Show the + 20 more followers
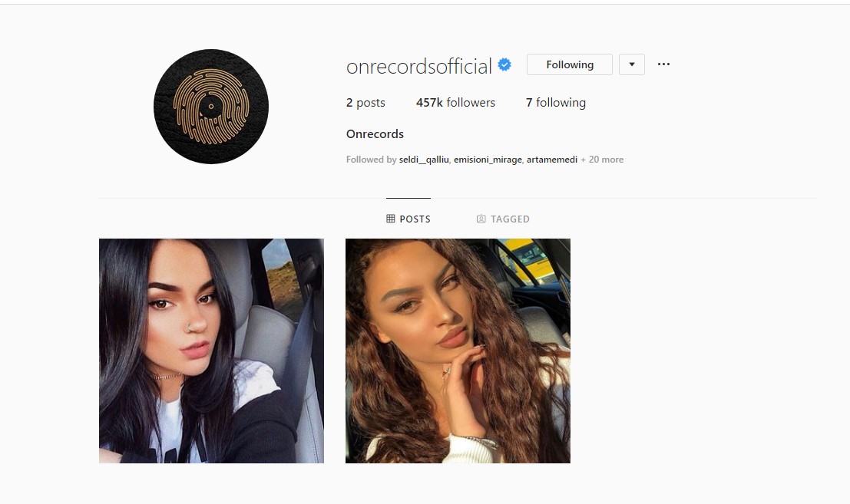Screen dimensions: 850x504 602,160
